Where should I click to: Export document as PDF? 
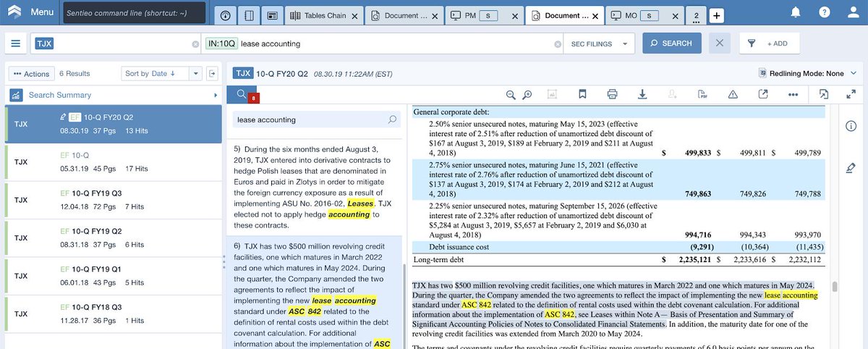coord(702,94)
